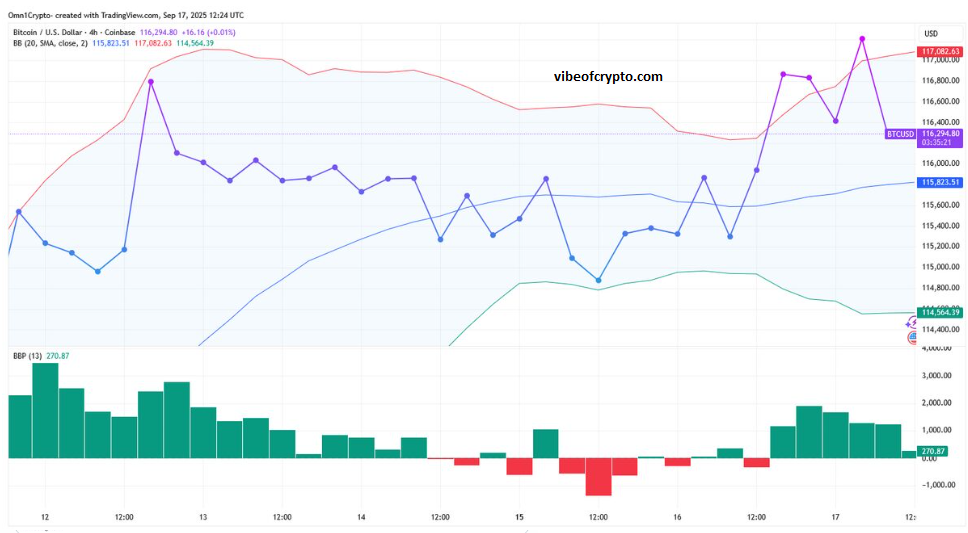
Task: Open the USD currency selector on price axis
Action: [930, 33]
